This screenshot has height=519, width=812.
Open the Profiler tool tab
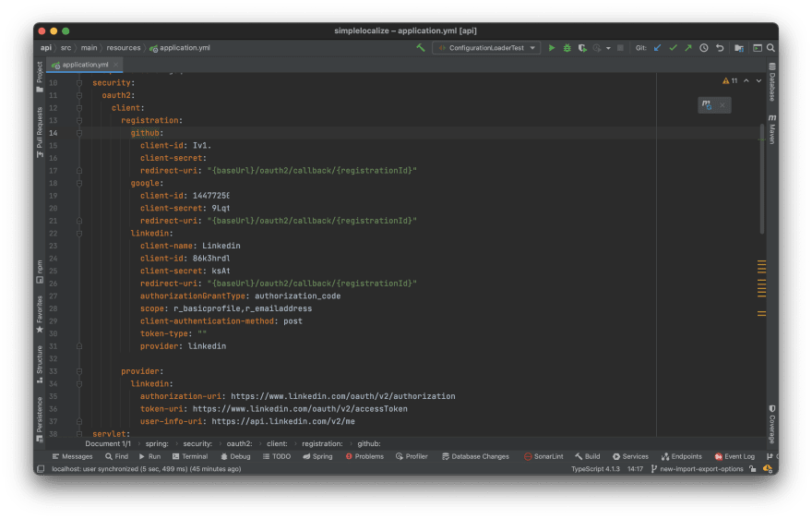[412, 457]
